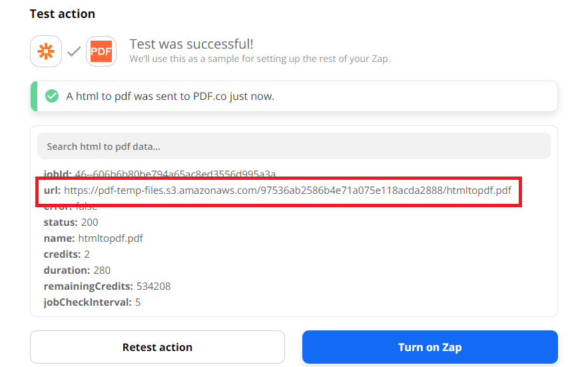Image resolution: width=588 pixels, height=367 pixels.
Task: Open the amazonaws htmltopdf.pdf URL
Action: [x=288, y=190]
